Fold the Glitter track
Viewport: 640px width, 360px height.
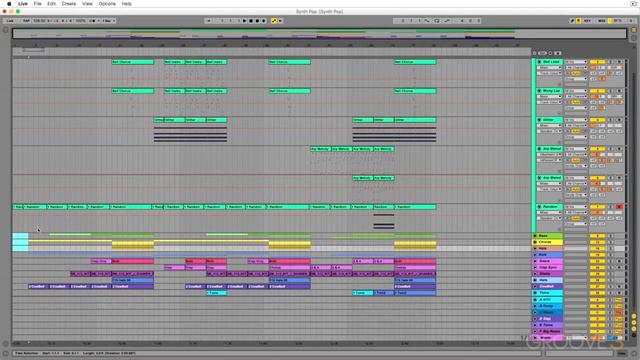tap(539, 120)
